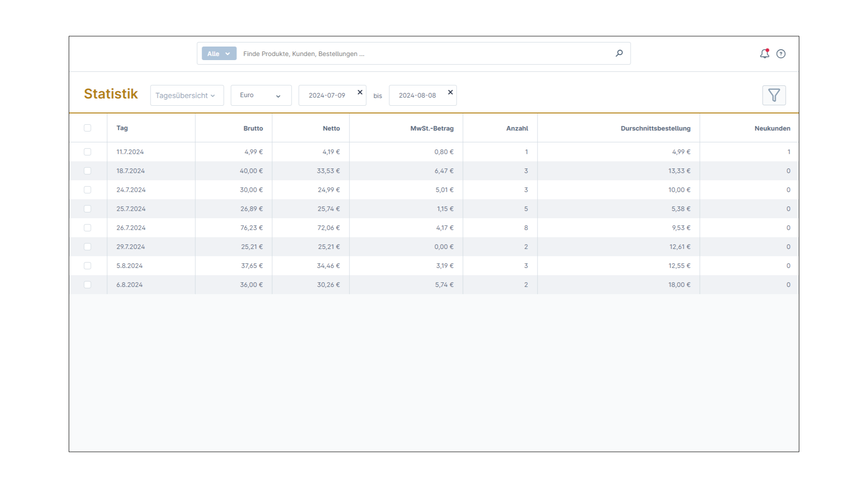Sort by the Neukunden column header
Viewport: 868px width, 488px height.
[x=772, y=128]
